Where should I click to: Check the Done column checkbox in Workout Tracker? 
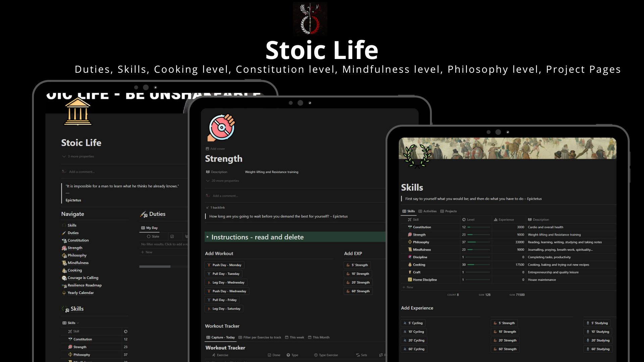(x=270, y=355)
